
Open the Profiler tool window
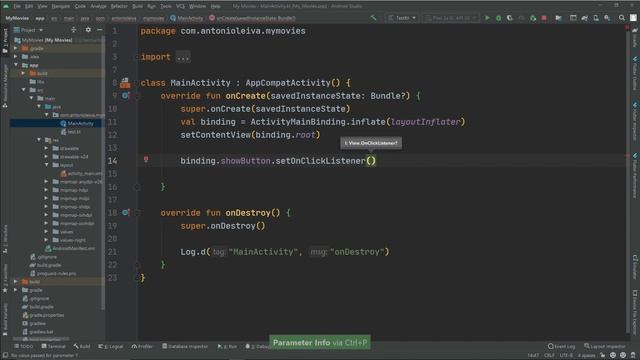pos(142,346)
